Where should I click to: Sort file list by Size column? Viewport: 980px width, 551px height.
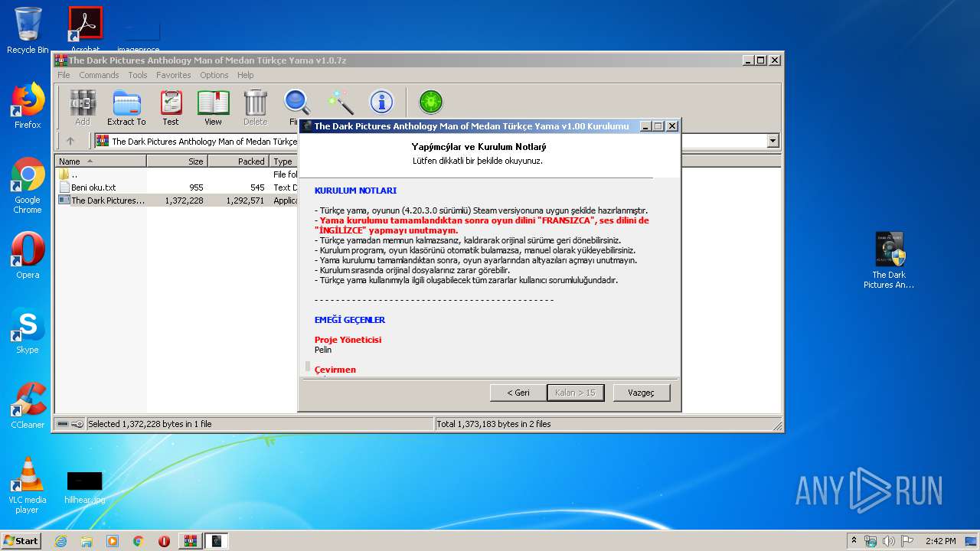point(177,161)
